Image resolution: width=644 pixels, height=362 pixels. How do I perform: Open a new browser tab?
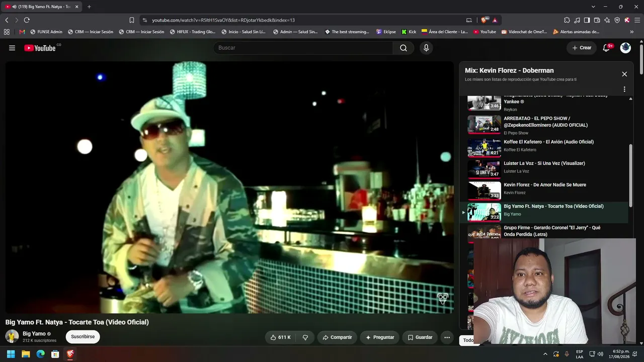(89, 7)
